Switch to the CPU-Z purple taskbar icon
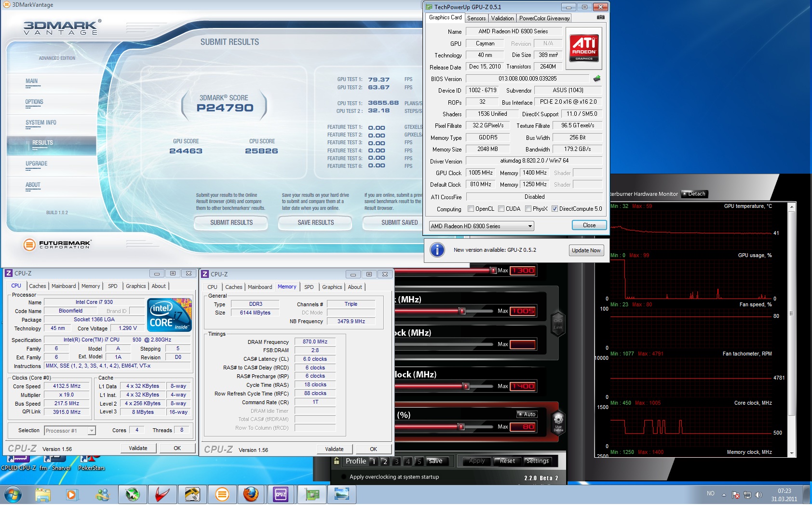Image resolution: width=812 pixels, height=505 pixels. click(281, 494)
